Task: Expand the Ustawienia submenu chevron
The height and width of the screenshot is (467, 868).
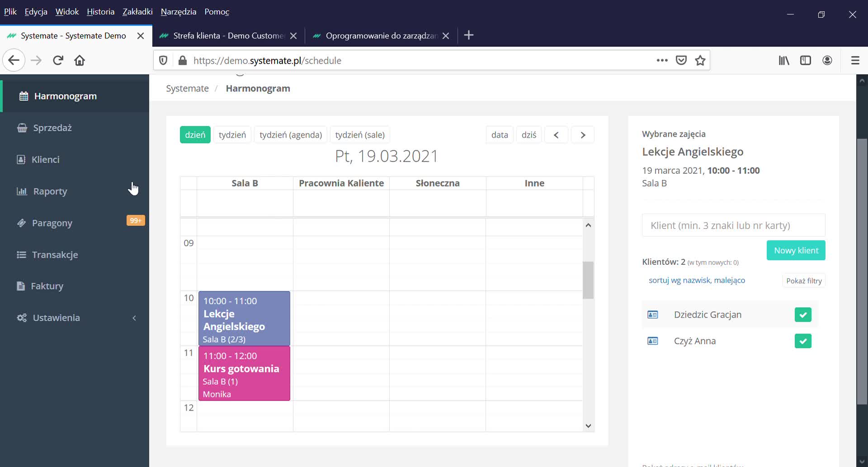Action: click(134, 318)
